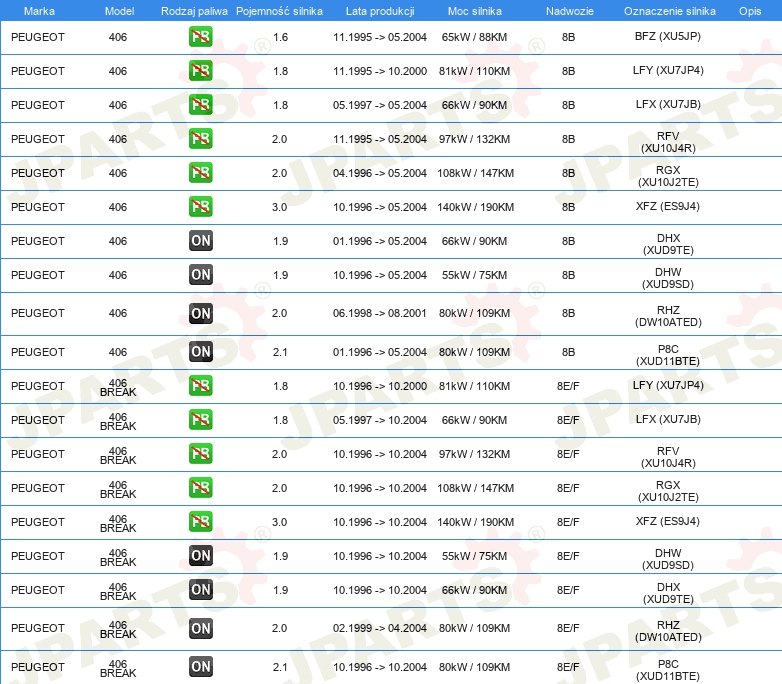Select engine code RGX (XU10J2TE) in the 8E/F row
The image size is (782, 684).
[668, 491]
